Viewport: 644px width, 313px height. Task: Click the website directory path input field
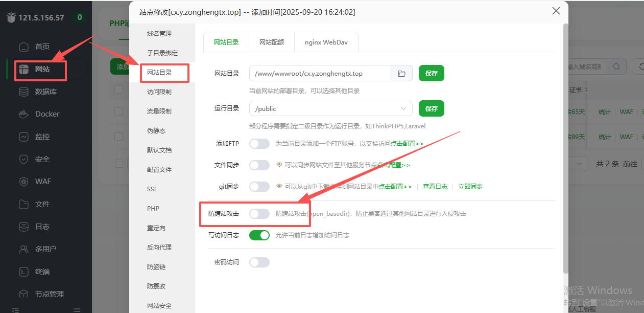click(320, 74)
